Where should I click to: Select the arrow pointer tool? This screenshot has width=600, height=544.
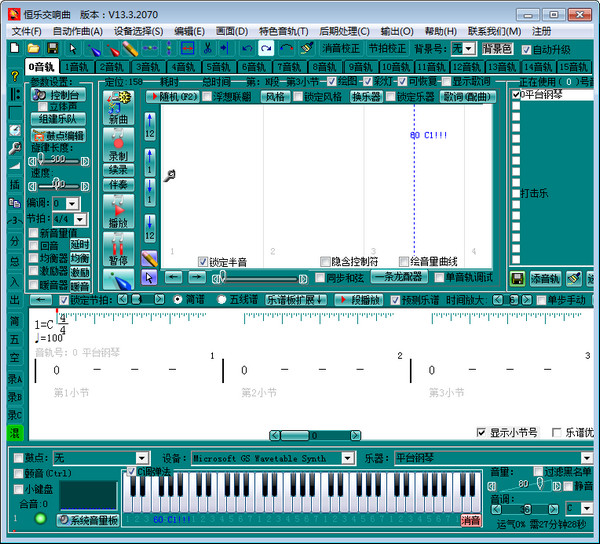point(150,277)
